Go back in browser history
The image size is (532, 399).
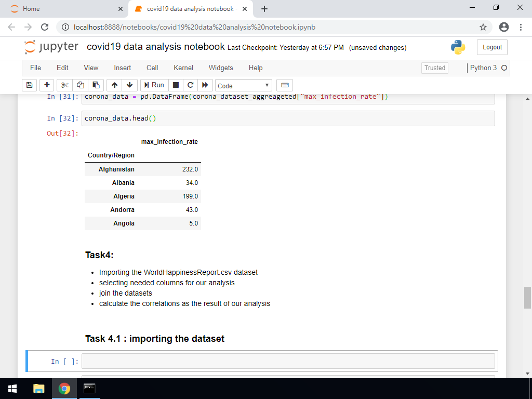[11, 27]
